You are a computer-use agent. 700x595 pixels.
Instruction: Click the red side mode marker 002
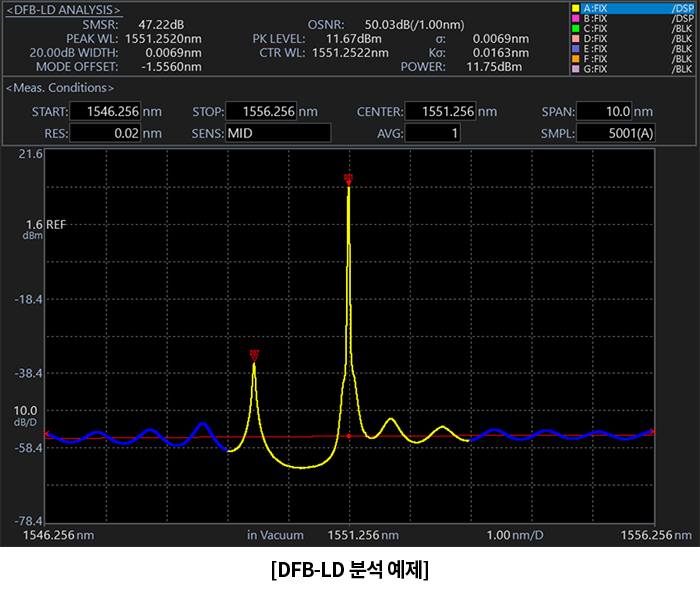click(254, 356)
